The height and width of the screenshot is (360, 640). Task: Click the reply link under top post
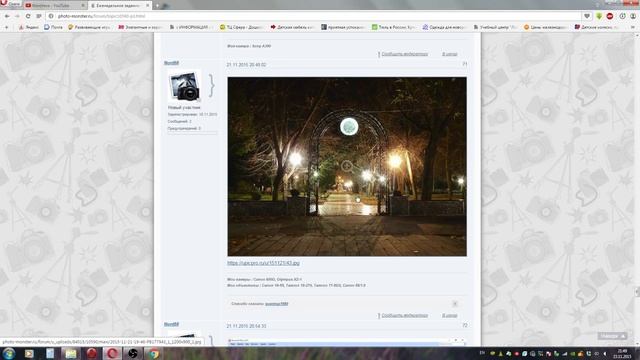click(449, 54)
